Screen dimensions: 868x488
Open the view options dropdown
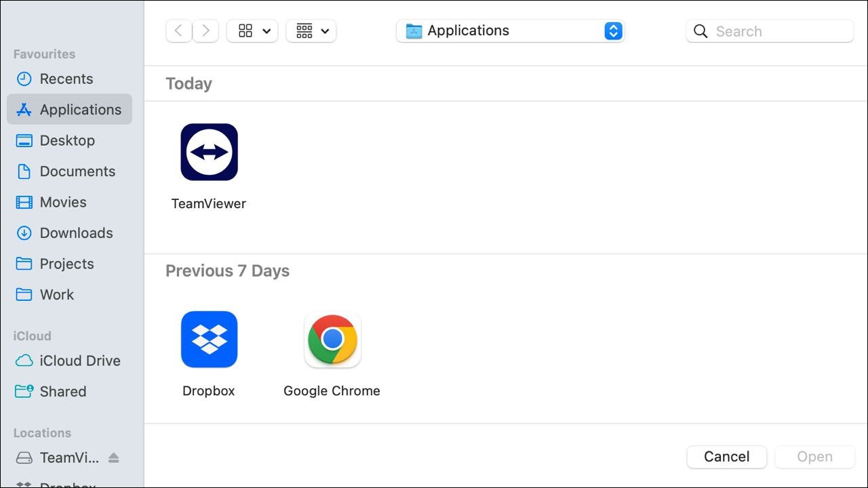(x=252, y=30)
